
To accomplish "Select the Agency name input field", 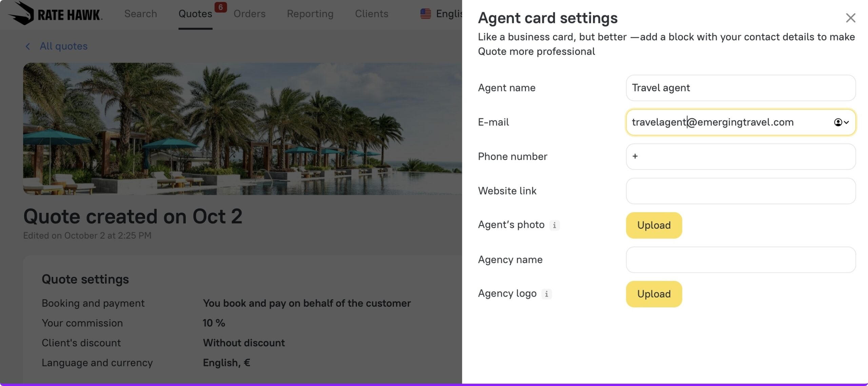I will (741, 260).
